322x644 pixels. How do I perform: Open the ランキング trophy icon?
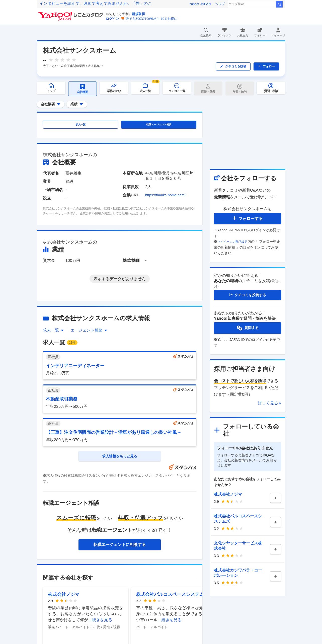coord(224,32)
